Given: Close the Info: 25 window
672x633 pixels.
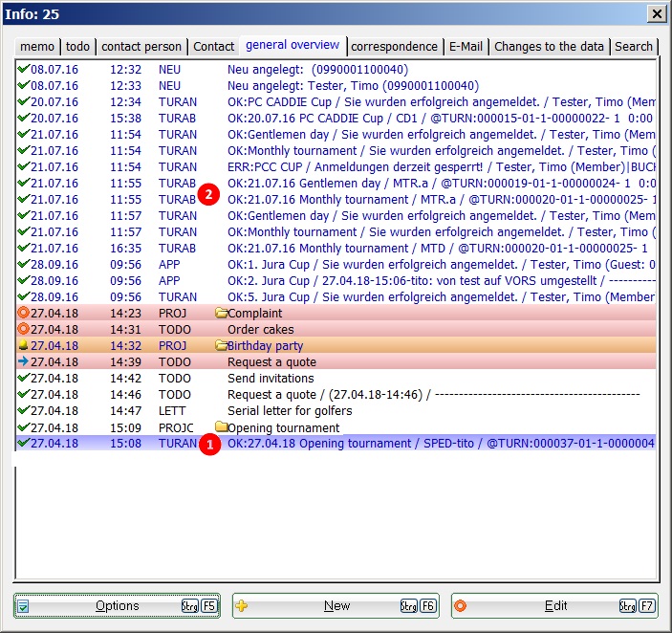Looking at the screenshot, I should pos(656,13).
